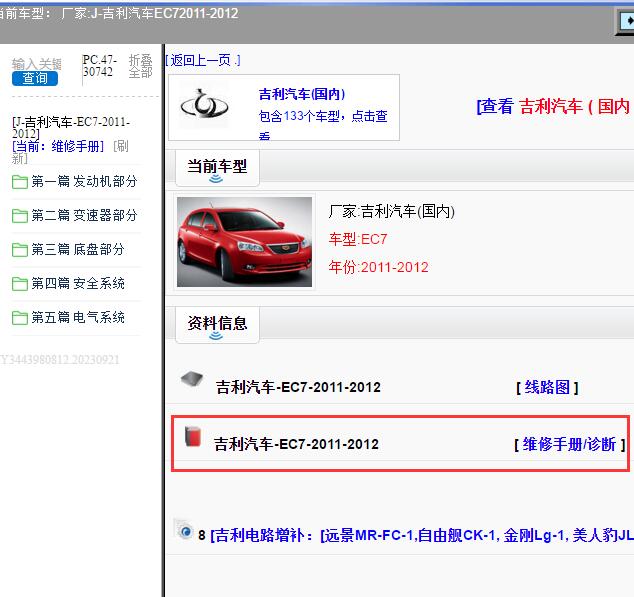Click 当前：维修手册 link in sidebar

[58, 146]
